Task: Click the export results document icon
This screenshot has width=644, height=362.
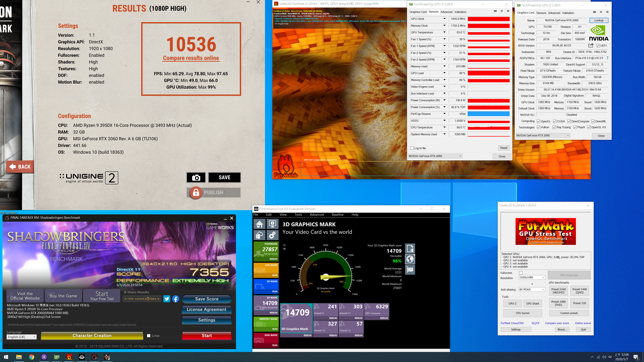Action: click(x=410, y=249)
